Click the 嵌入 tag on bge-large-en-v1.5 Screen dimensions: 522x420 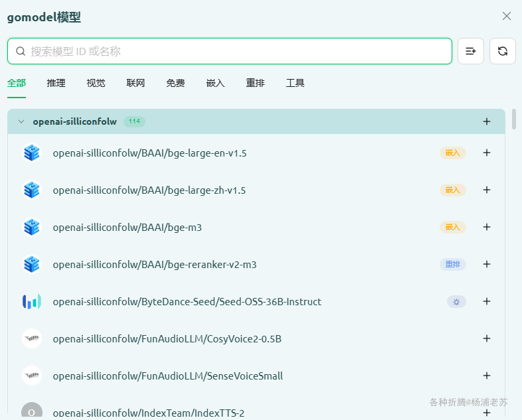click(x=453, y=153)
